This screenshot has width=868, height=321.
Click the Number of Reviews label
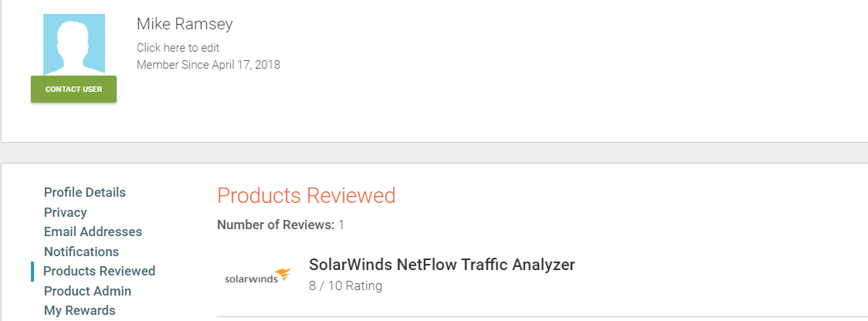point(276,225)
